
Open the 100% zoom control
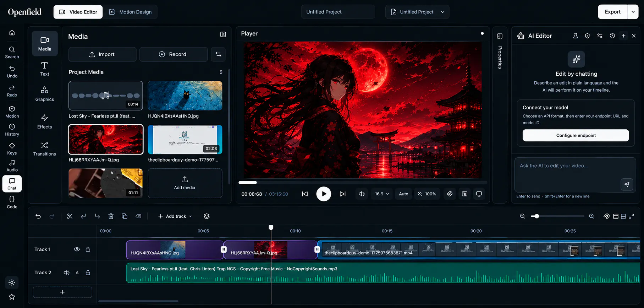pyautogui.click(x=427, y=194)
